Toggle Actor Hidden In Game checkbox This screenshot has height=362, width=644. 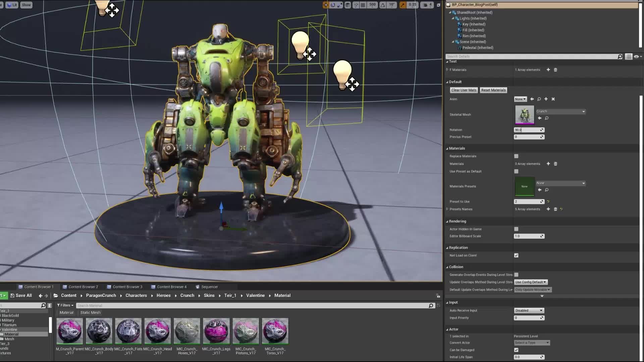(516, 229)
